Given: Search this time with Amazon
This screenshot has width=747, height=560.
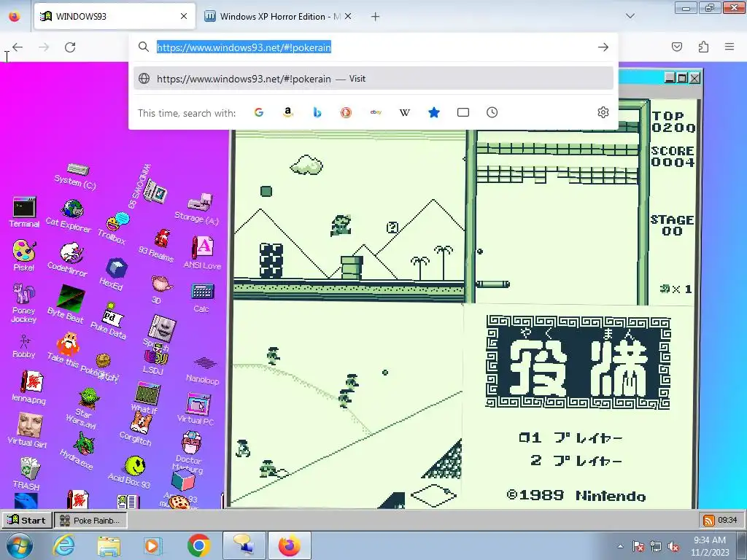Looking at the screenshot, I should 287,112.
